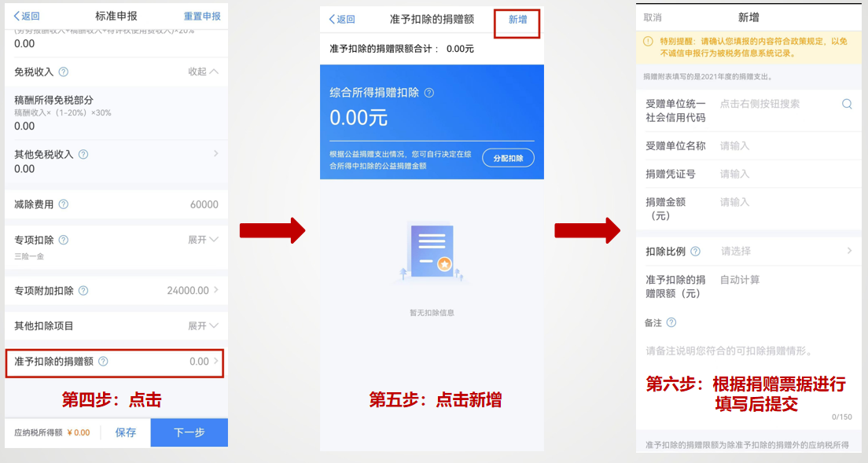The image size is (868, 463).
Task: Open 准予扣除的捐赠额 0.00 row
Action: click(x=115, y=363)
